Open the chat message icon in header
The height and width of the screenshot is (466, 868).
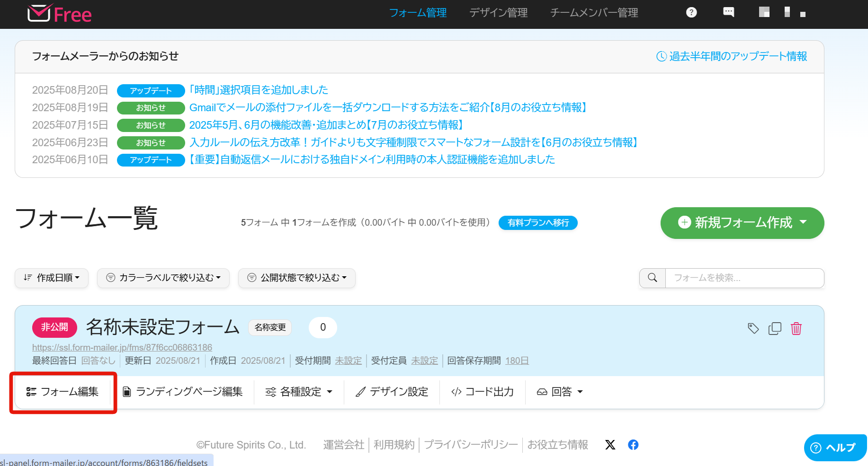[728, 12]
